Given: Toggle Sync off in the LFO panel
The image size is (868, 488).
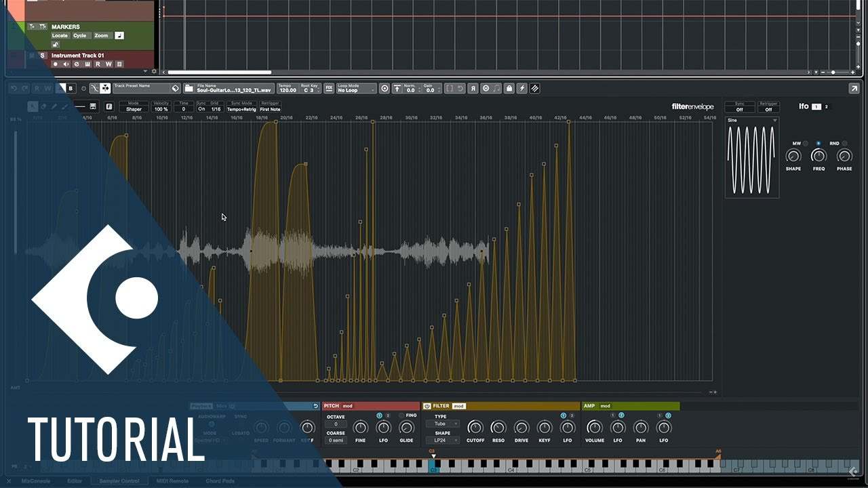Looking at the screenshot, I should (x=739, y=109).
